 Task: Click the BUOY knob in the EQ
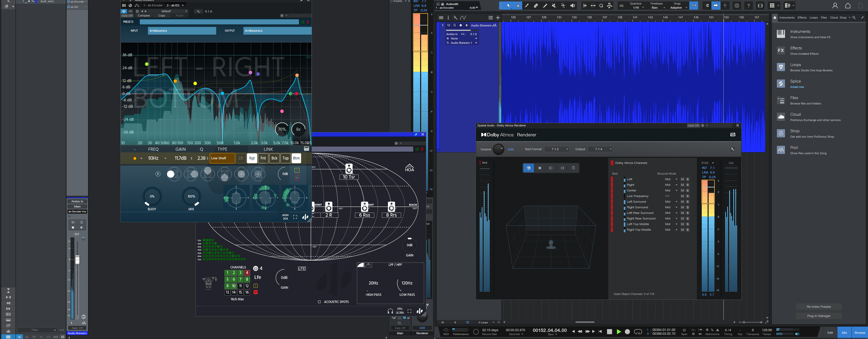coord(152,196)
